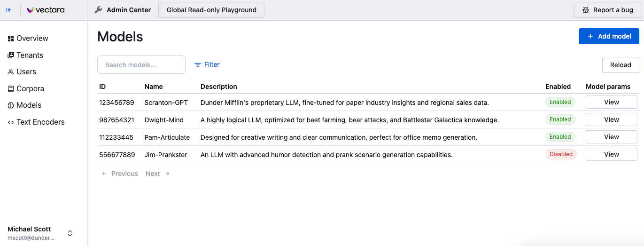Viewport: 644px width, 246px height.
Task: Click the Disabled badge for Jim-Prankster
Action: (561, 154)
